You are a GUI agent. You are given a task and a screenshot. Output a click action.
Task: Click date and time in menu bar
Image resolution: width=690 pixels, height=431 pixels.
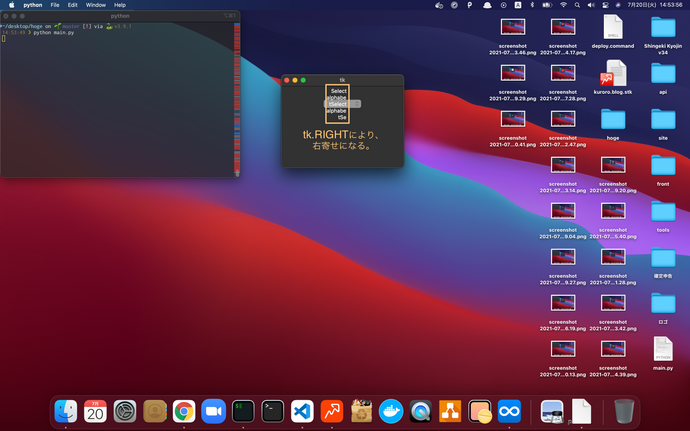tap(655, 5)
